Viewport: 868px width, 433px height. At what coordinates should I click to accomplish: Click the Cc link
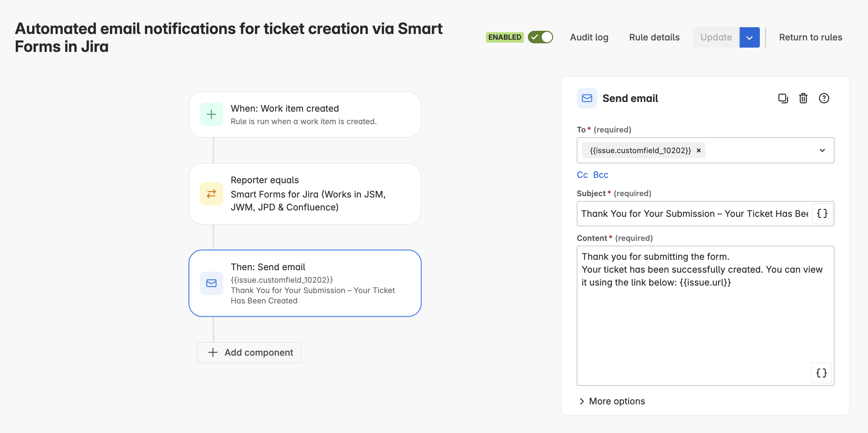point(582,175)
